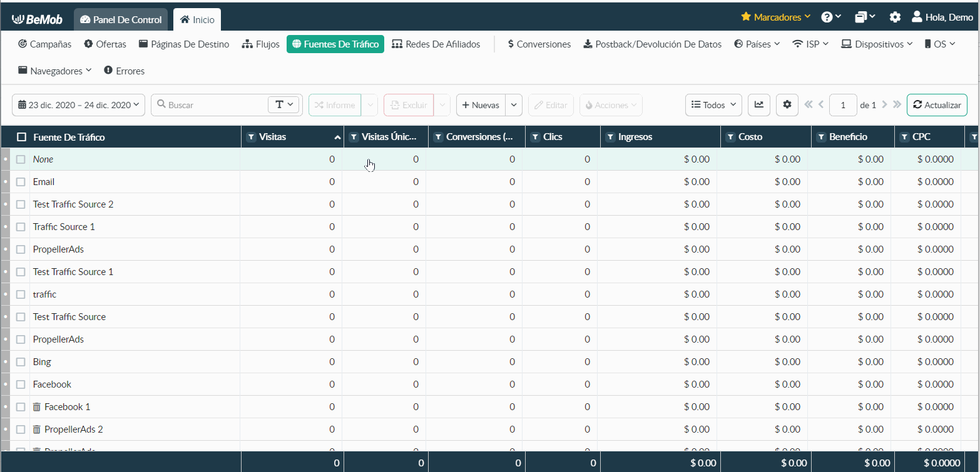The image size is (980, 472).
Task: Open the Hola, Demo user menu
Action: click(x=942, y=18)
